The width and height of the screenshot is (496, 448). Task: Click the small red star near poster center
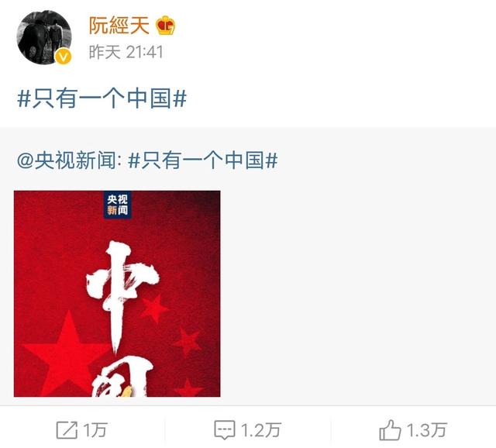(x=154, y=308)
